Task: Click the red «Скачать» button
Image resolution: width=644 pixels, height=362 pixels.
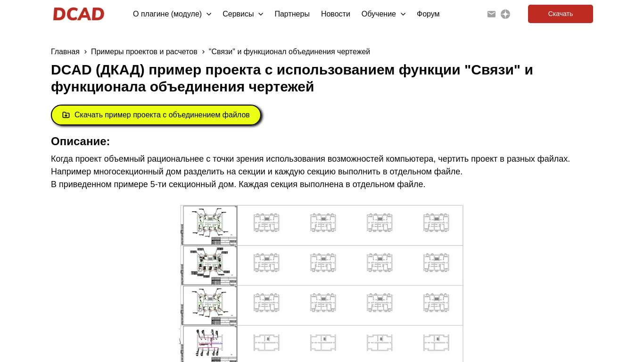Action: [561, 14]
